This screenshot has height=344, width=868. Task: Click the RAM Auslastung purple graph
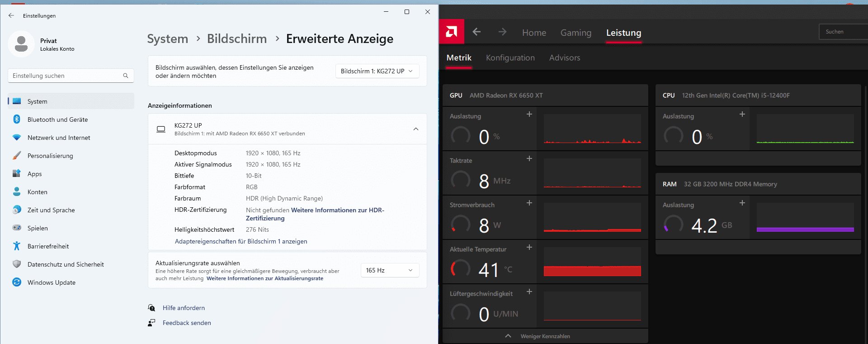point(805,217)
